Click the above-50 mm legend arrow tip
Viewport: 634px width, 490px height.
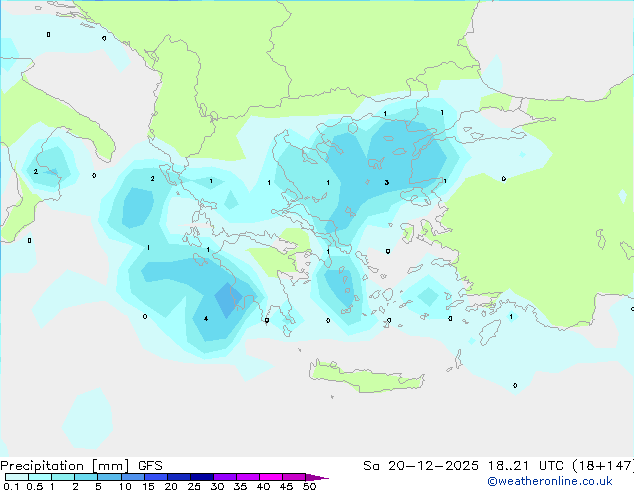coord(317,477)
